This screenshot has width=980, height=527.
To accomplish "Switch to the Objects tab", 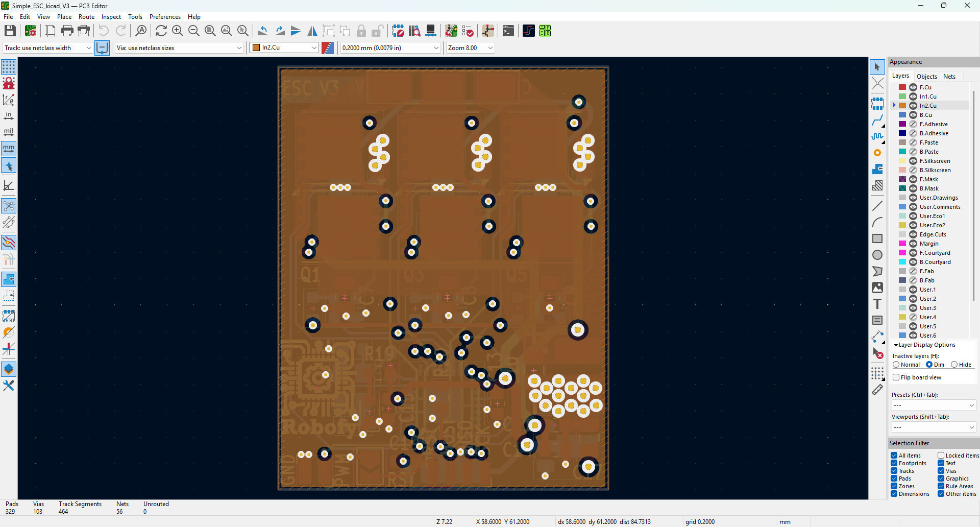I will [x=926, y=76].
